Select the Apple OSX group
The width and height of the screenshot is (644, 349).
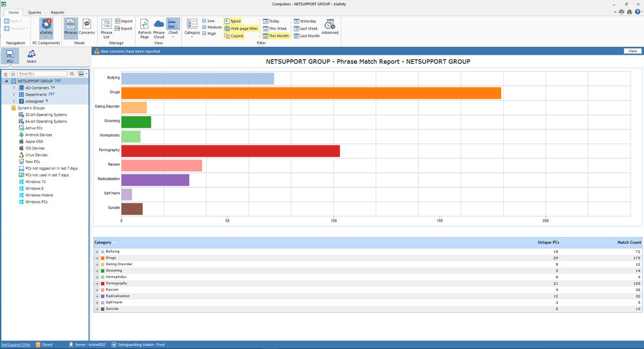coord(31,142)
